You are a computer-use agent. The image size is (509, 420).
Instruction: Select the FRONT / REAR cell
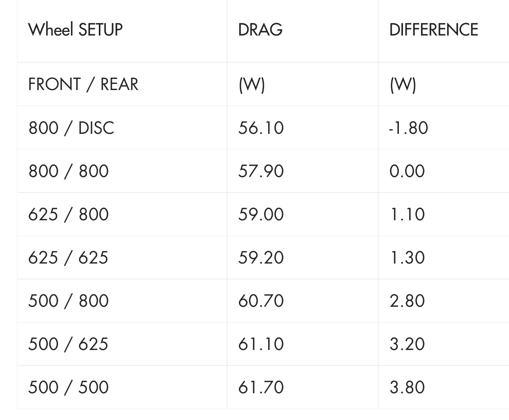click(x=83, y=84)
